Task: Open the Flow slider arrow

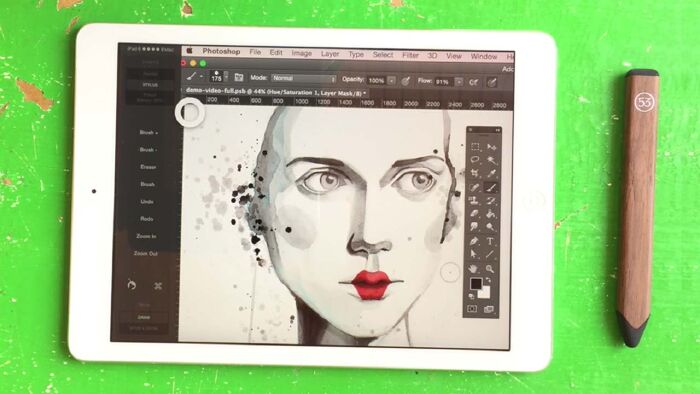Action: [458, 82]
